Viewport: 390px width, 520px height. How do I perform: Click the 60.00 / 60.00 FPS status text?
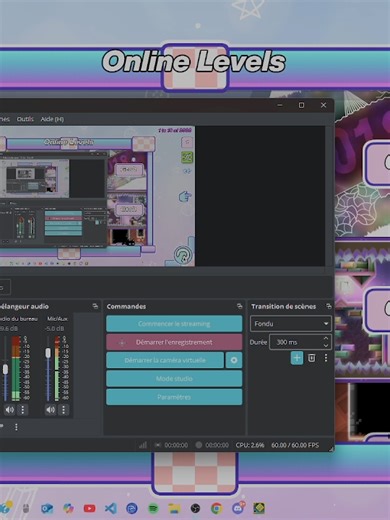click(x=295, y=445)
